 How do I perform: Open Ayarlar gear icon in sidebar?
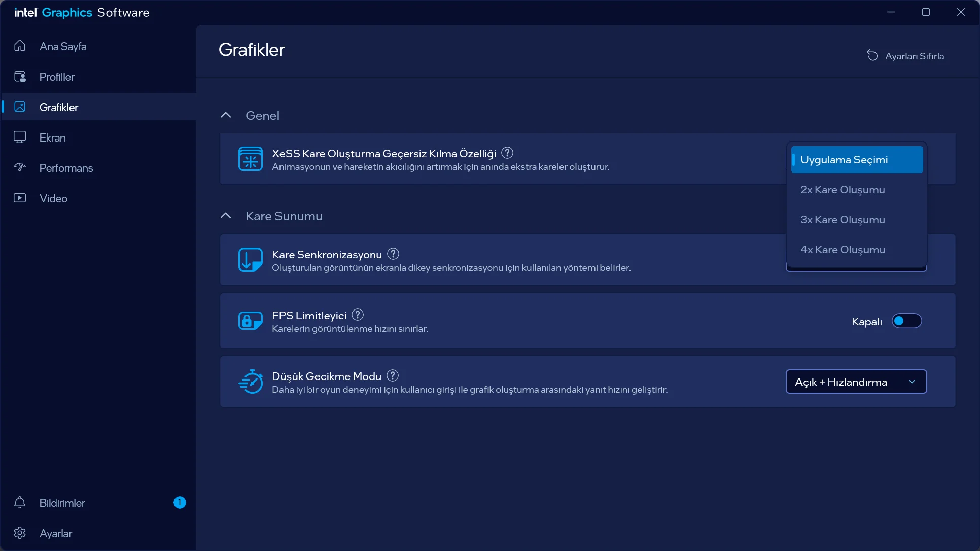pyautogui.click(x=20, y=533)
